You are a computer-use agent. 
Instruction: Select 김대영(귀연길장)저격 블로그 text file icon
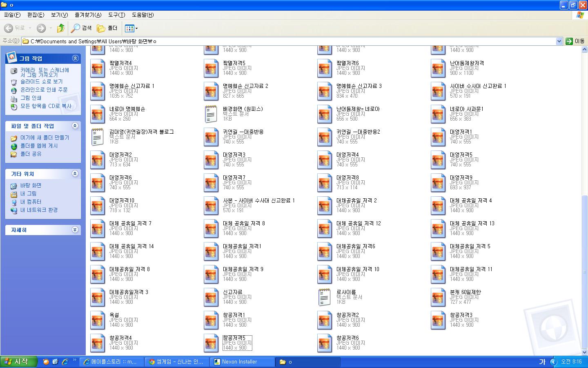coord(98,137)
